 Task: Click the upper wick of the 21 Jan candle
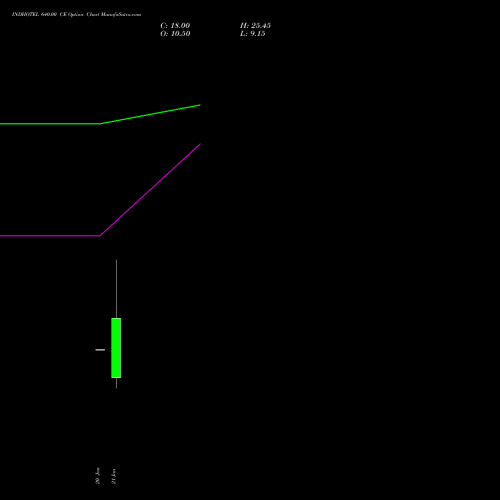(116, 289)
